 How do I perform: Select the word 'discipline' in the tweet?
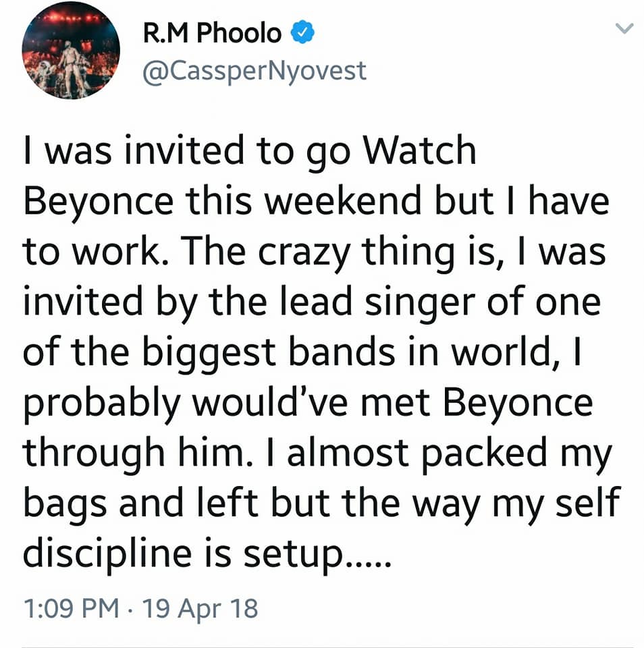(x=107, y=555)
